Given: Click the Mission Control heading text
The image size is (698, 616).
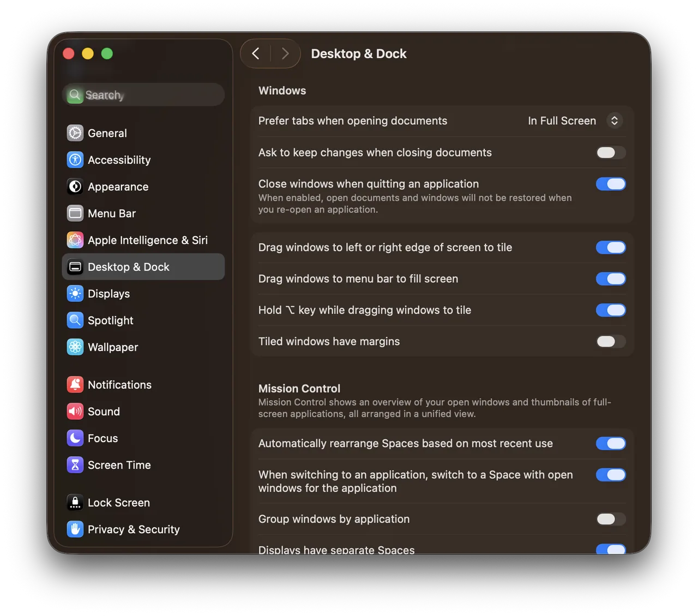Looking at the screenshot, I should 299,388.
